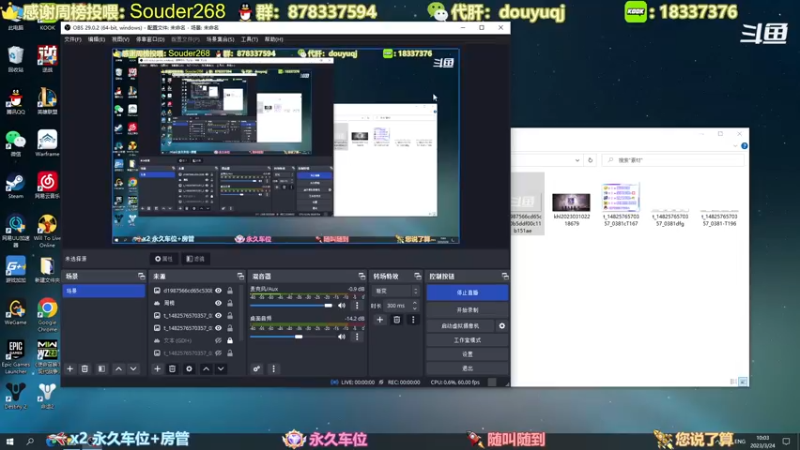Screen dimensions: 800x450
Task: Unlock the 文本 (GDI+) source padlock
Action: (230, 340)
